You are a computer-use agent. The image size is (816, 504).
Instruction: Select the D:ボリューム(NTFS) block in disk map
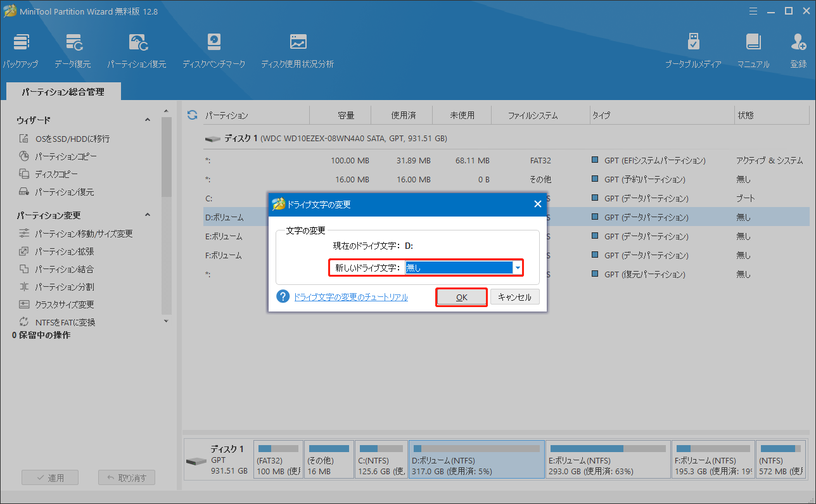[x=476, y=460]
